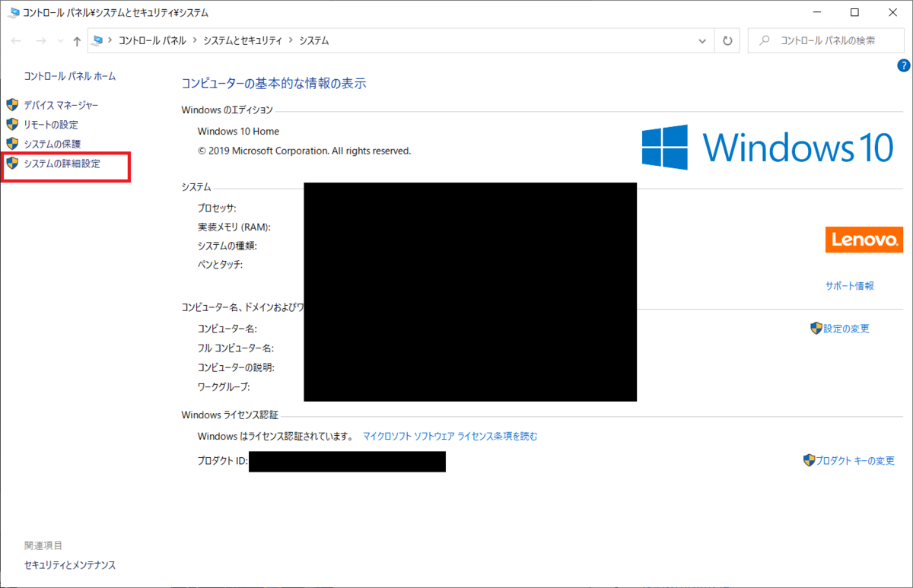The width and height of the screenshot is (913, 588).
Task: Click the ペンとタッチ: label
Action: tap(220, 265)
